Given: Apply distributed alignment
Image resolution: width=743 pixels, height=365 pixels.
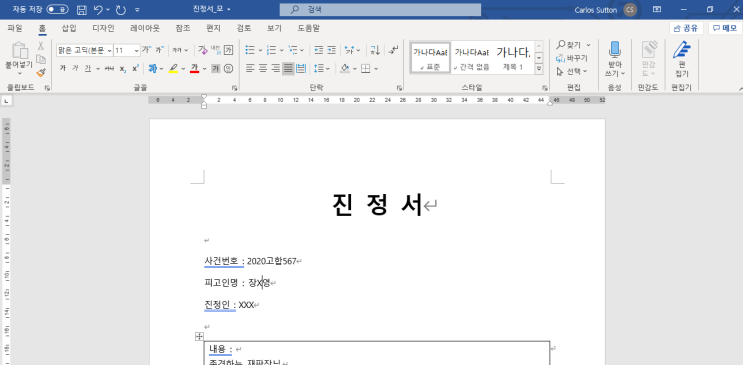Looking at the screenshot, I should pos(301,69).
